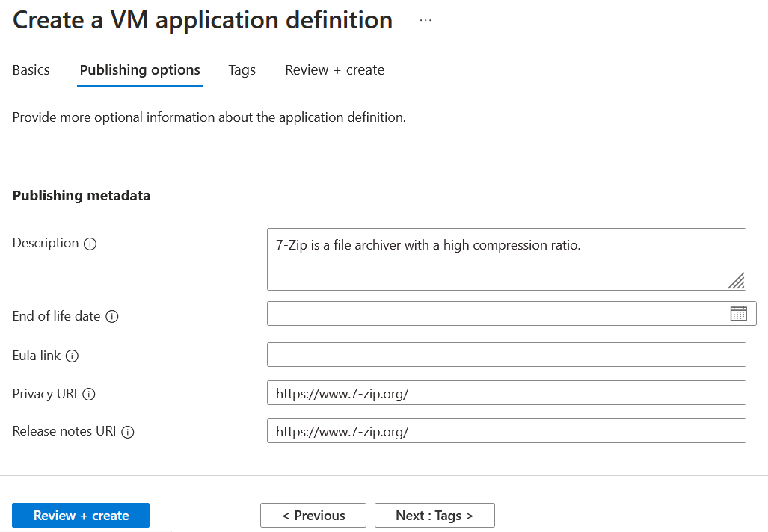Open the calendar date picker
This screenshot has height=532, width=768.
point(739,313)
